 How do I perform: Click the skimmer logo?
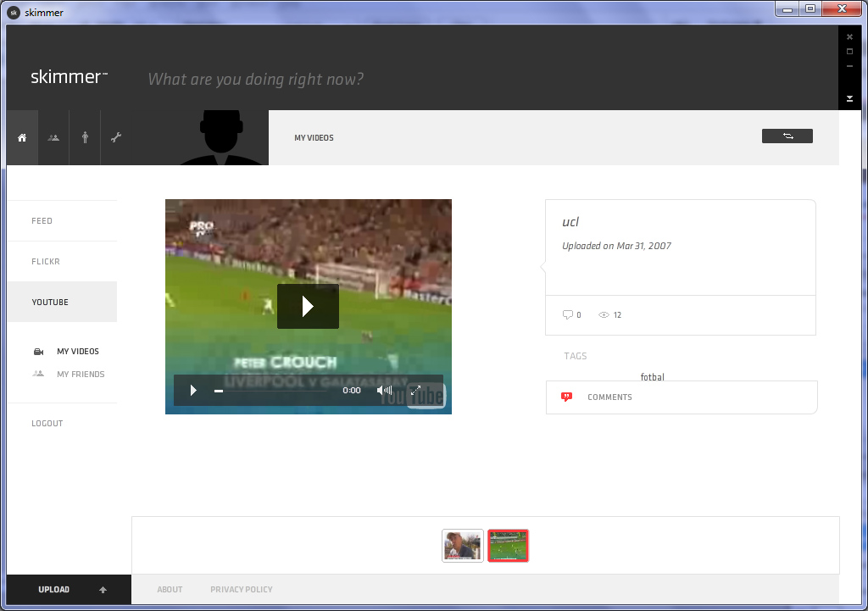coord(69,76)
